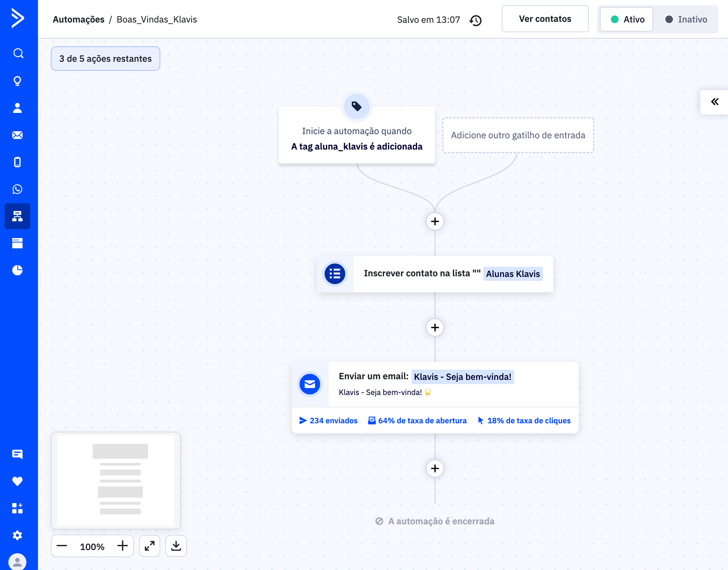Image resolution: width=728 pixels, height=570 pixels.
Task: Click the fullscreen expand arrows icon
Action: click(x=150, y=546)
